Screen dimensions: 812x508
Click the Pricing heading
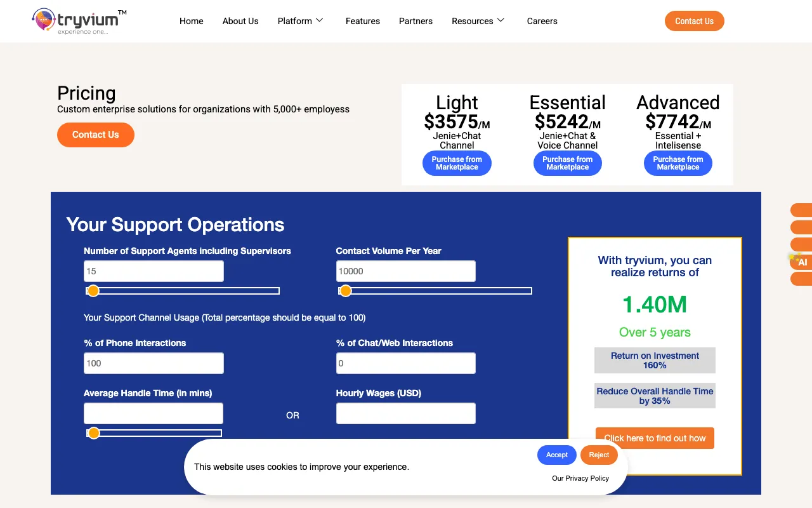86,93
